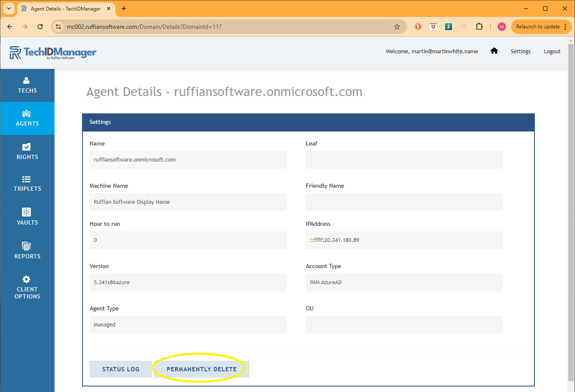Click the Friendly Name input field
The image size is (575, 392).
[404, 202]
